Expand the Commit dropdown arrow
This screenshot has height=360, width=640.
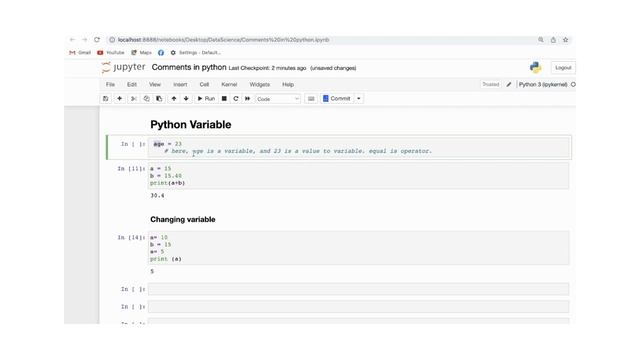pos(359,98)
